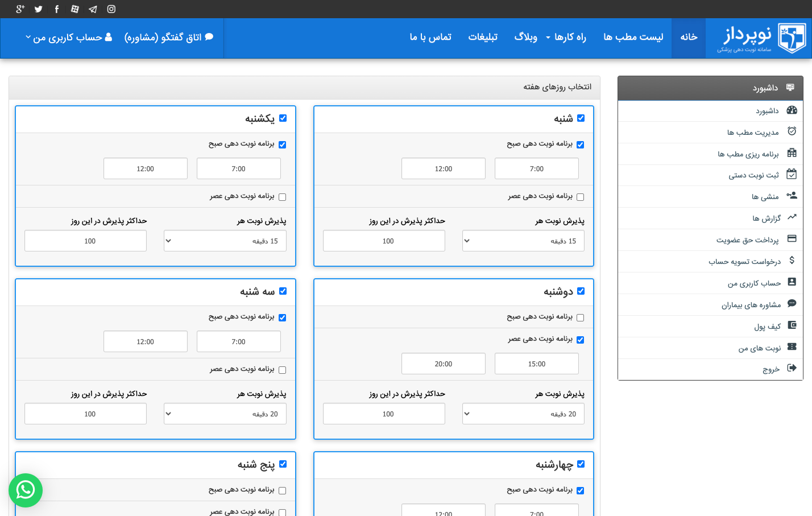This screenshot has width=812, height=516.
Task: Expand the حساب کاربری من menu
Action: pos(69,38)
